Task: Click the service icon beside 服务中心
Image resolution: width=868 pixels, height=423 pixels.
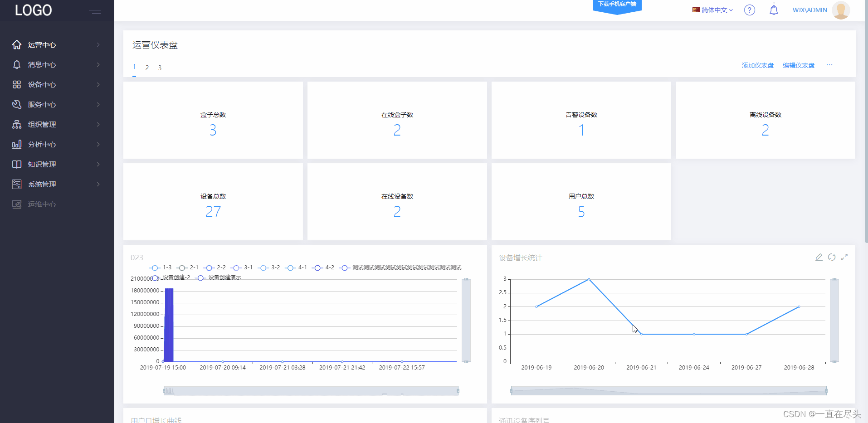Action: (x=17, y=104)
